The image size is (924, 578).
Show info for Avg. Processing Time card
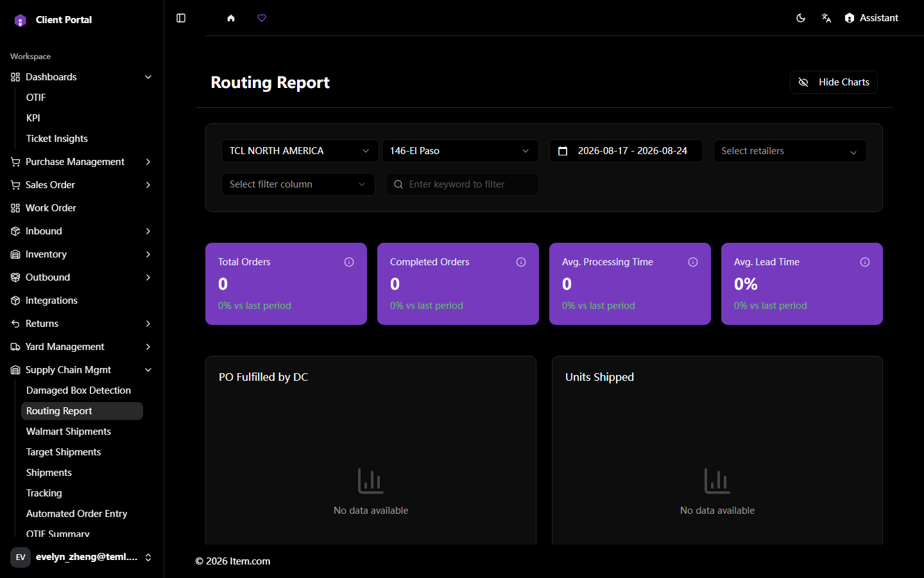tap(693, 262)
